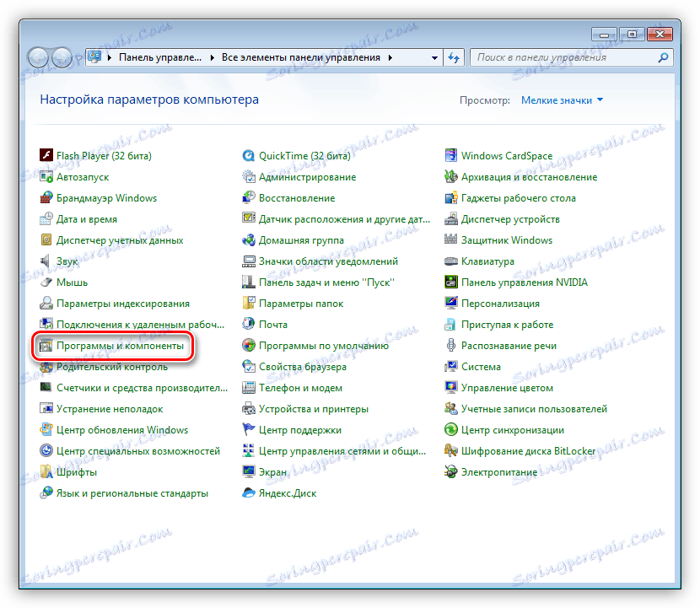
Task: Expand arrow after Панель управле... breadcrumb
Action: pos(212,57)
